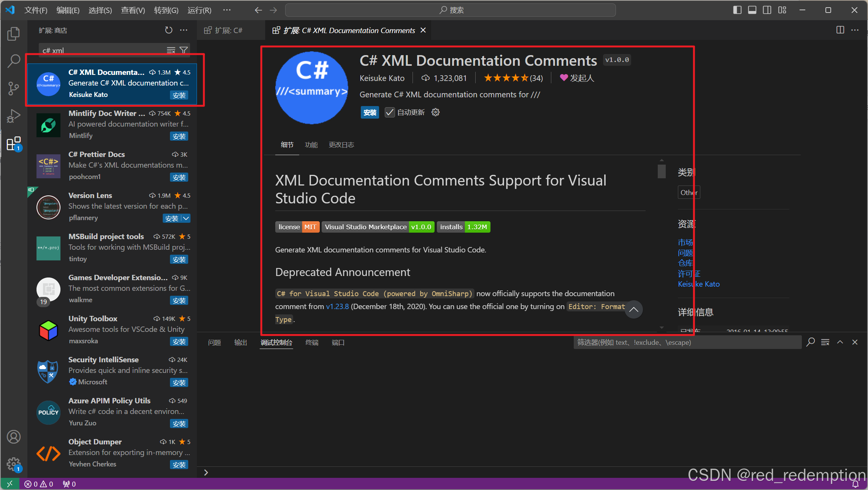The width and height of the screenshot is (868, 490).
Task: Open the 文件(F) menu
Action: (36, 10)
